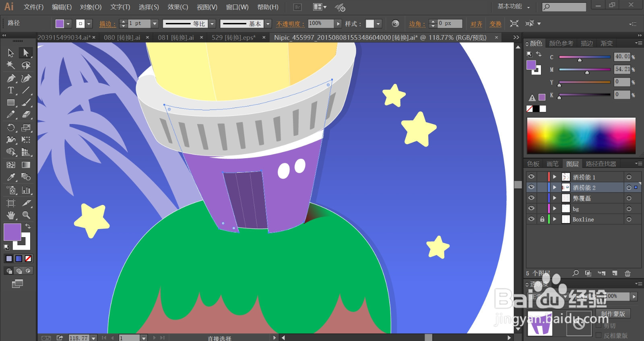Click the 不透明度 link in control bar
Image resolution: width=644 pixels, height=341 pixels.
(x=290, y=24)
